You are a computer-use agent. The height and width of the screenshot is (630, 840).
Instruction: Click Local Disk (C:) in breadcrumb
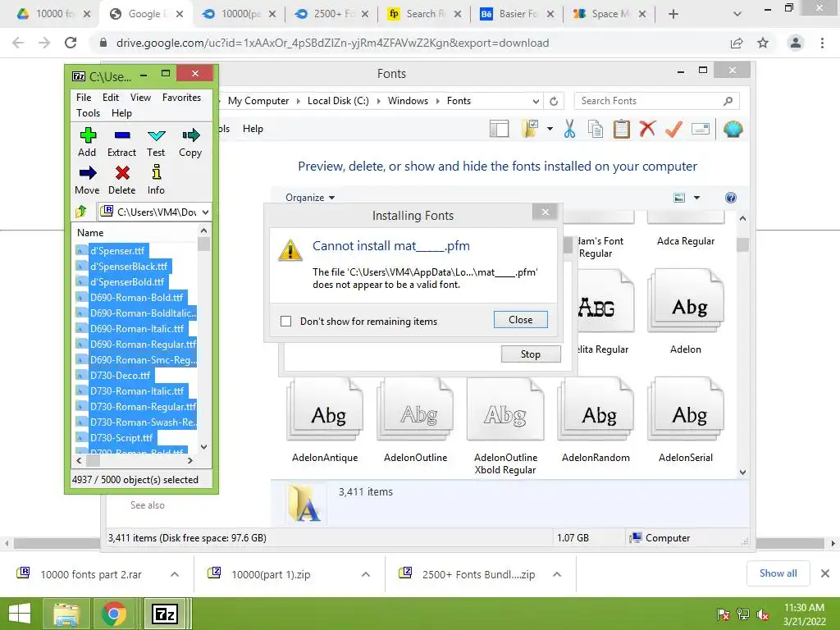pos(338,101)
